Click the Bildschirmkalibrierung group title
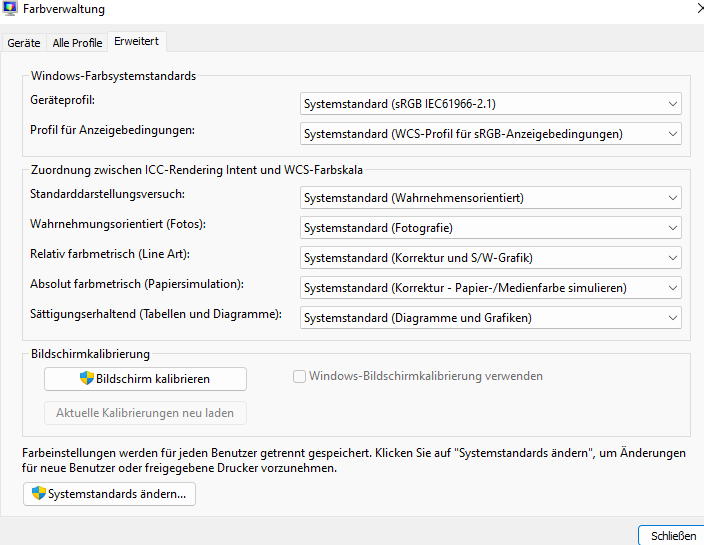Viewport: 704px width, 545px height. pyautogui.click(x=90, y=354)
